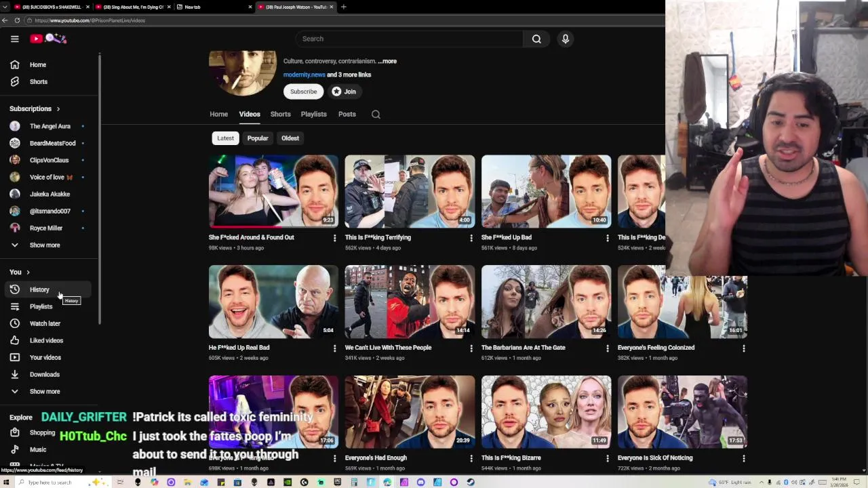Image resolution: width=868 pixels, height=488 pixels.
Task: Sort videos by Latest
Action: click(x=225, y=138)
